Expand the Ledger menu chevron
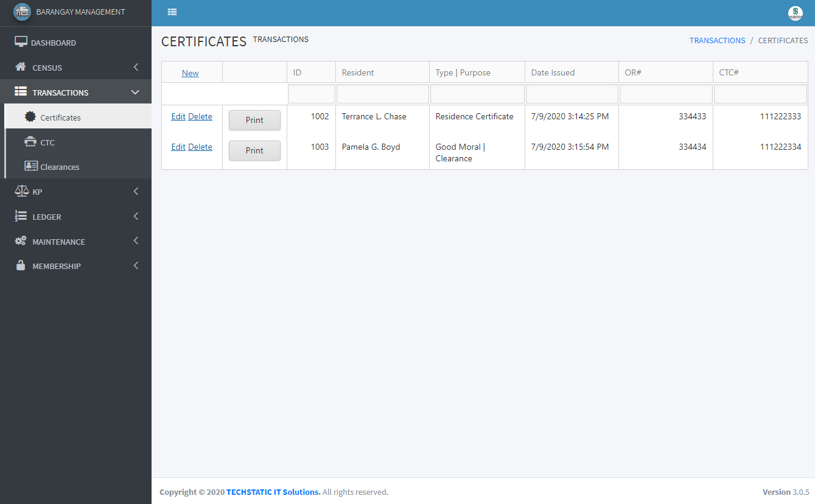 point(136,216)
